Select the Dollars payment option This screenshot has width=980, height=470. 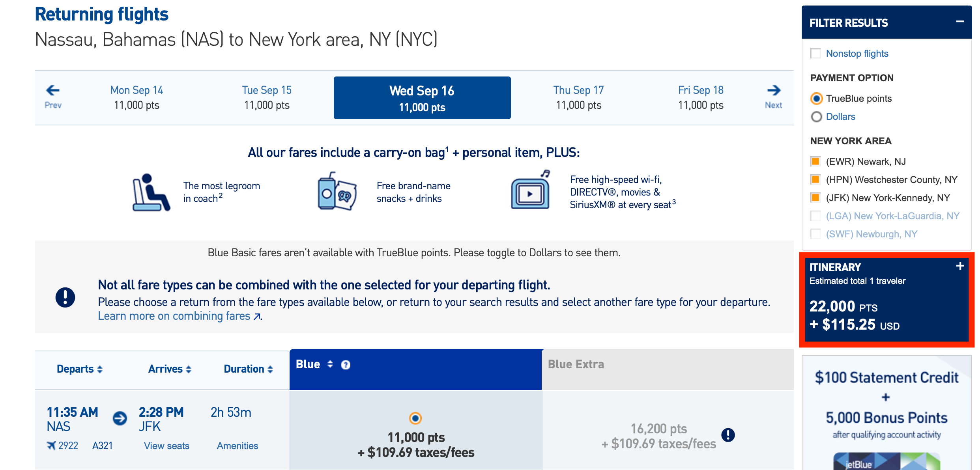[815, 117]
